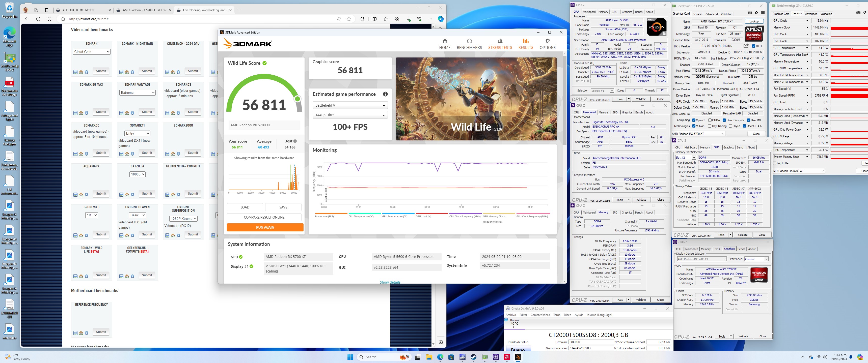Screen dimensions: 868x363
Task: Click Show details link in 3DMark
Action: (x=390, y=282)
